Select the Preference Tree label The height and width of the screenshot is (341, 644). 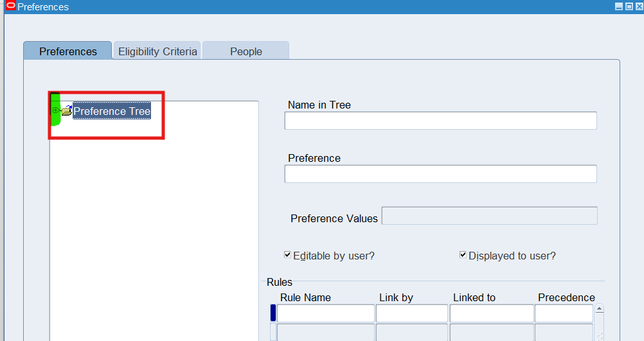(x=112, y=111)
